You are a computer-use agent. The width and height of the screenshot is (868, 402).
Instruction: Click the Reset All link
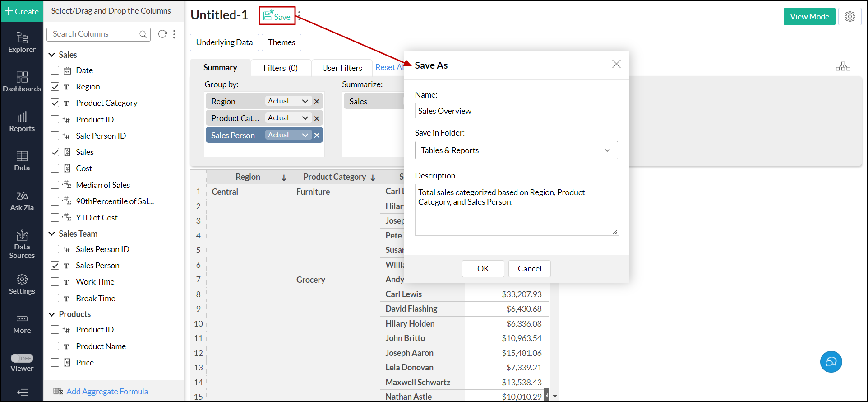pyautogui.click(x=390, y=67)
